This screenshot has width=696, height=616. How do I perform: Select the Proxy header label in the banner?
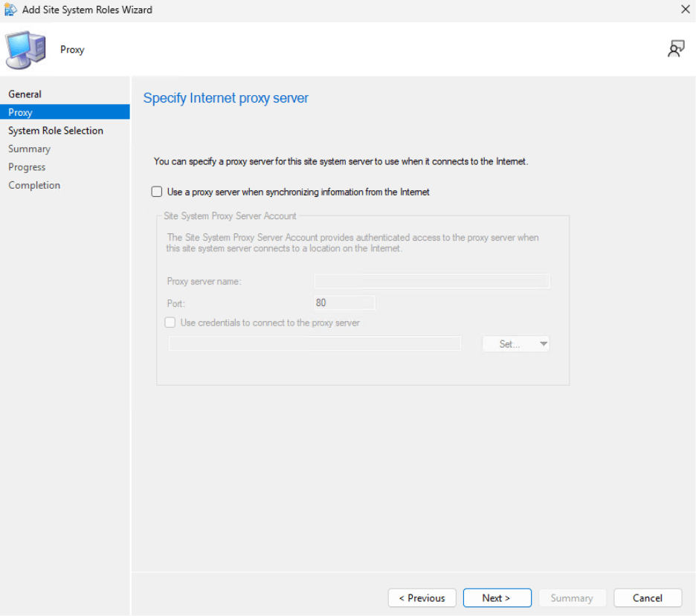click(x=72, y=50)
